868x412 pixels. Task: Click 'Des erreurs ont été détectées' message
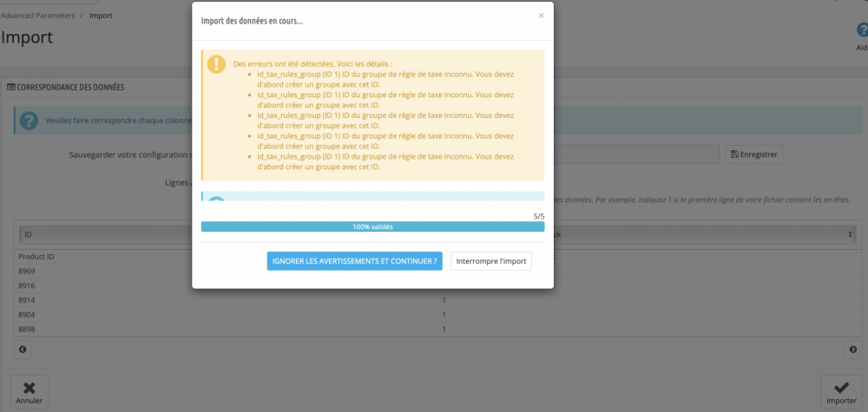pos(312,63)
